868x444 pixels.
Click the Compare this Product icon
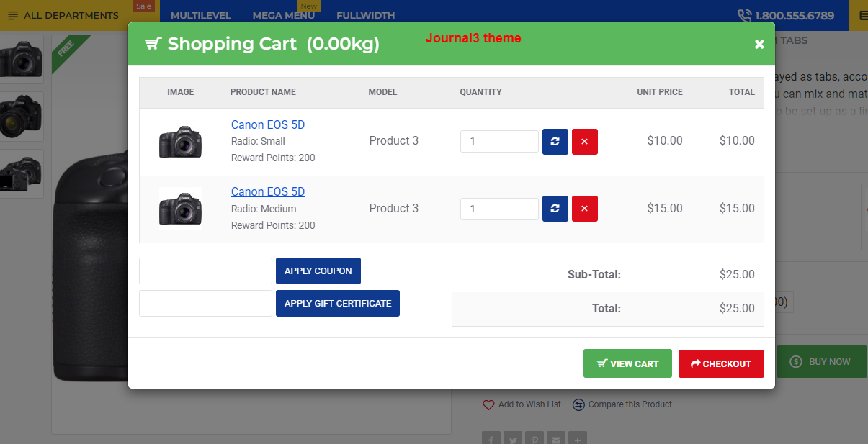tap(578, 405)
